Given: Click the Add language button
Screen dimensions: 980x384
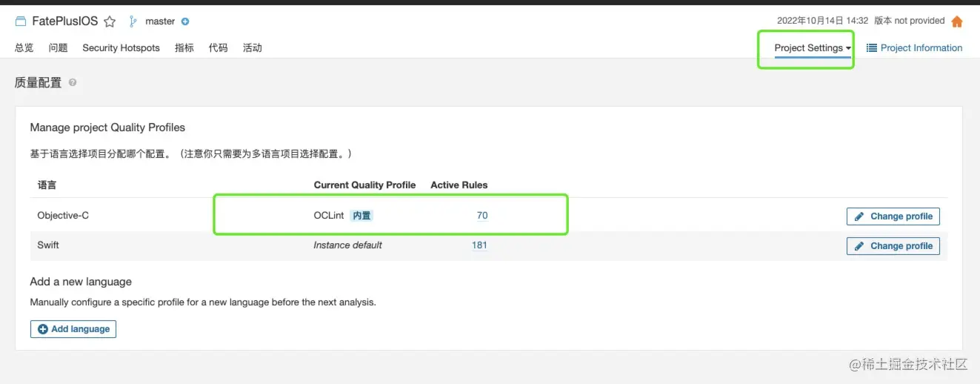Looking at the screenshot, I should click(x=73, y=329).
